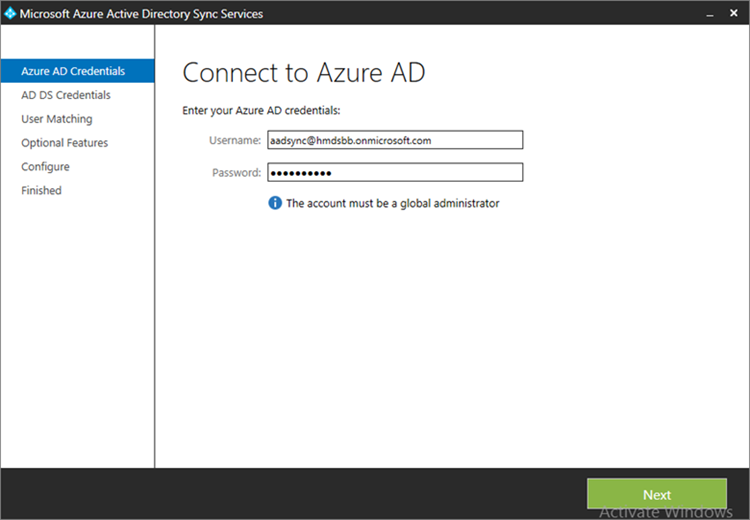Click the Username input field

(x=395, y=140)
